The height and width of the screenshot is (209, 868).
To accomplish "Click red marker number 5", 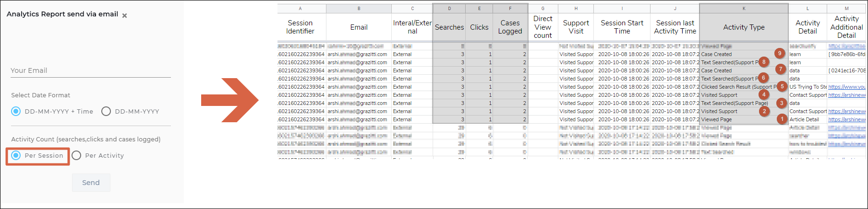I will tap(782, 87).
